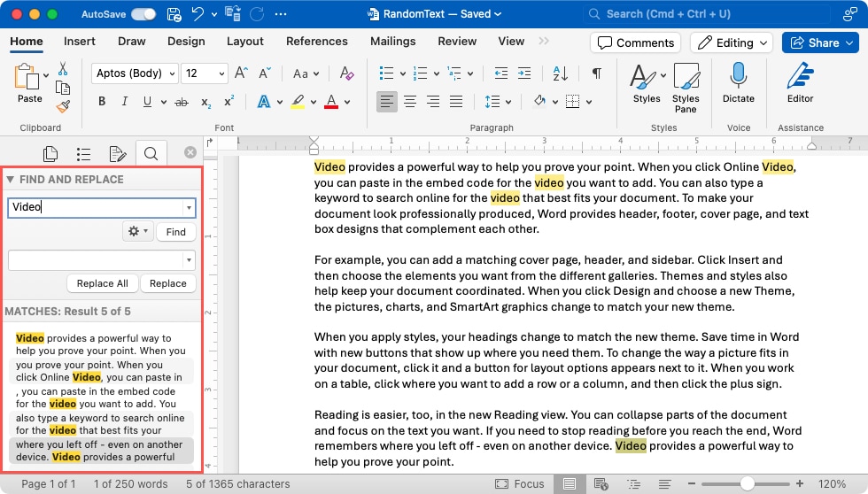Start Dictate microphone
The height and width of the screenshot is (494, 868).
coord(738,82)
